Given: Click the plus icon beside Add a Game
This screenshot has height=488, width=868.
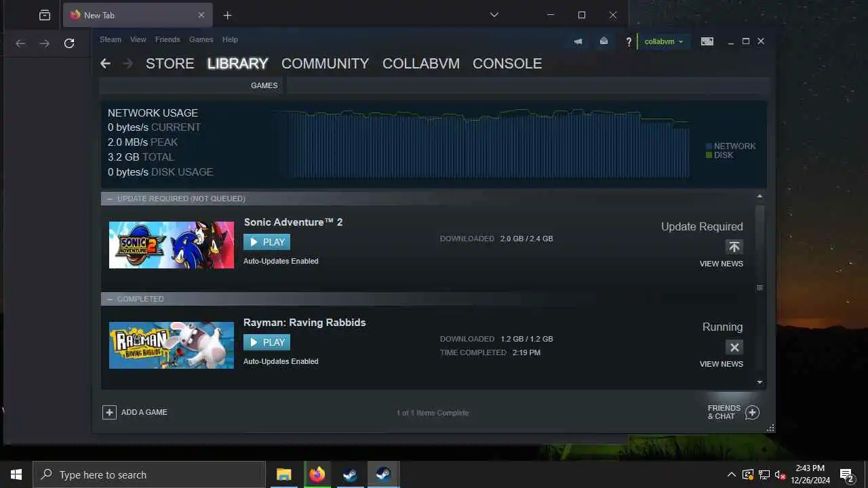Looking at the screenshot, I should coord(109,412).
